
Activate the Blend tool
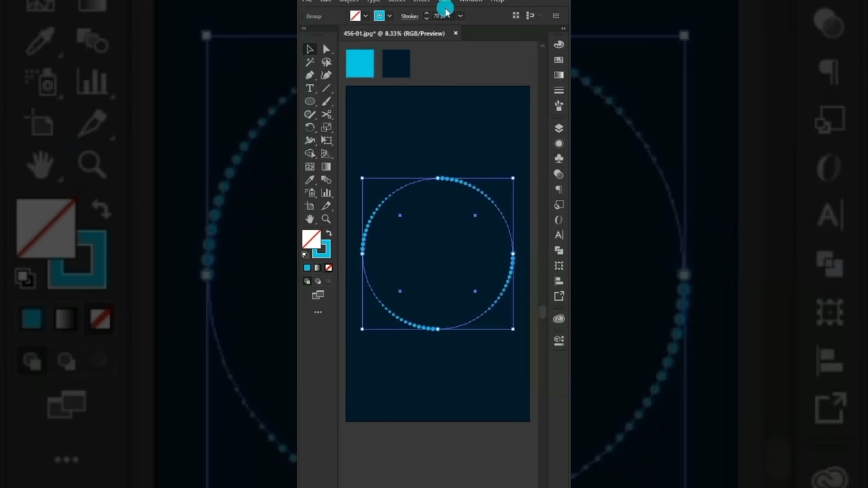coord(326,180)
